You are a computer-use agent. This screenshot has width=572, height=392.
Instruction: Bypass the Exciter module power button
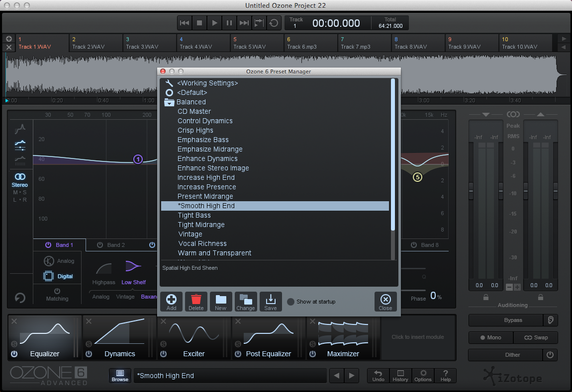163,354
